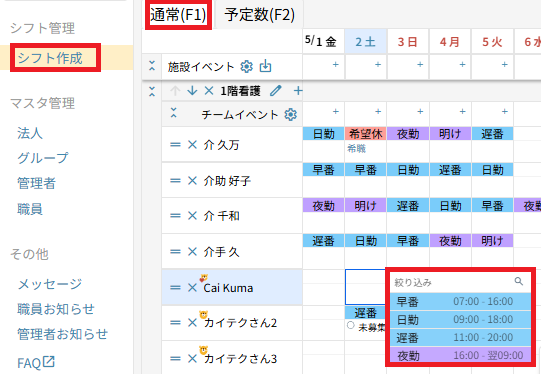This screenshot has width=541, height=374.
Task: Add a member to 1階看護
Action: pos(298,91)
